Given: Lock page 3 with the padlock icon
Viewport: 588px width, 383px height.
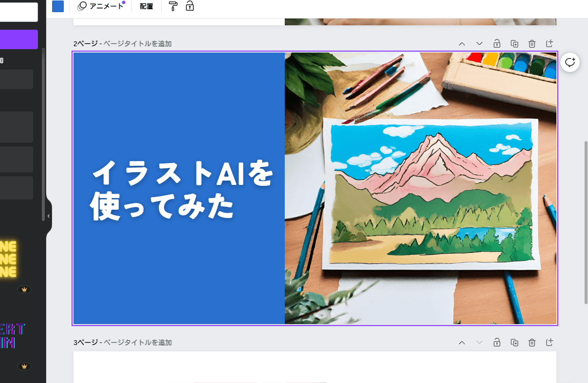Looking at the screenshot, I should pyautogui.click(x=497, y=342).
